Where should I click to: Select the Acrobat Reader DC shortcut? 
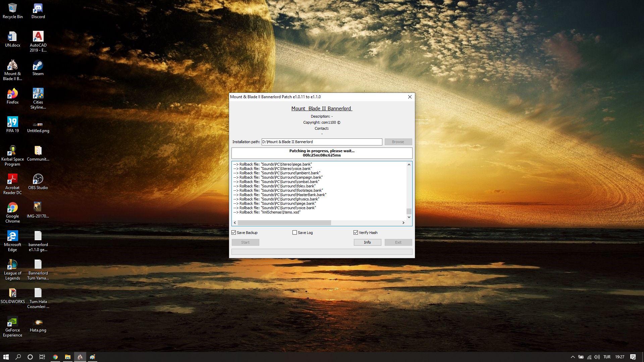[x=13, y=184]
